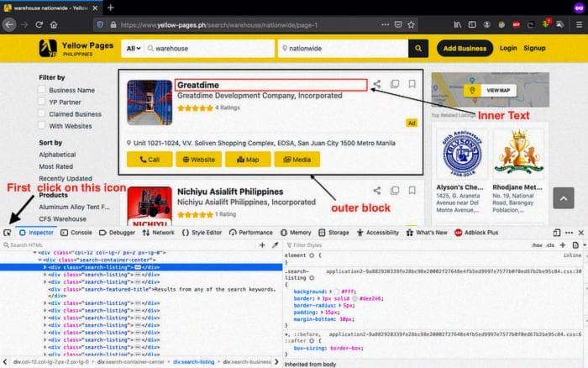Sort results by Most Rated
This screenshot has width=588, height=368.
pyautogui.click(x=56, y=166)
